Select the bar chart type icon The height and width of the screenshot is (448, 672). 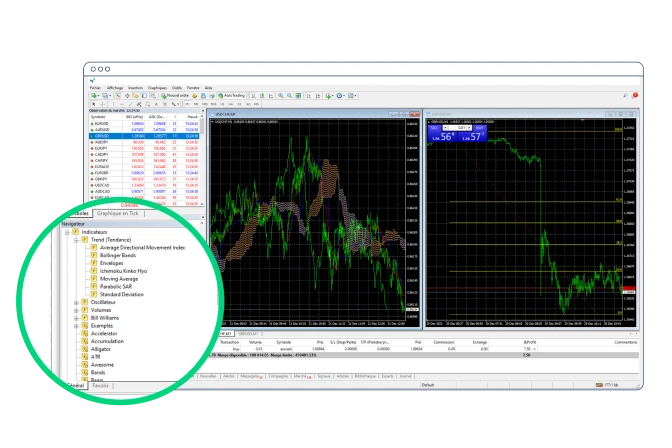click(x=253, y=96)
